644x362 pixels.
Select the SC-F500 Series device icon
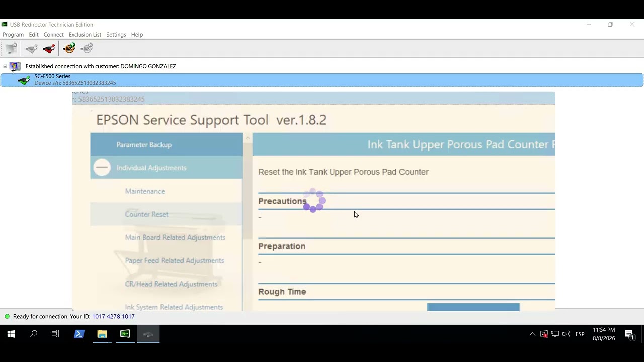click(x=23, y=80)
